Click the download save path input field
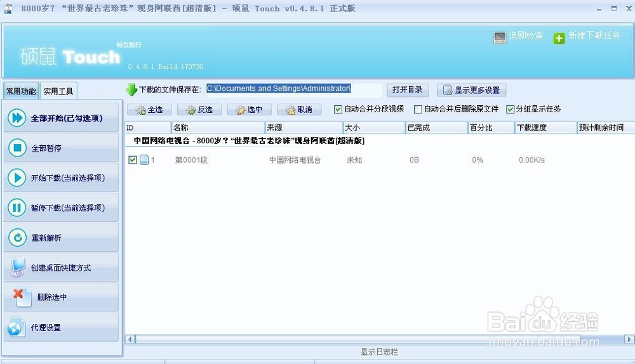The width and height of the screenshot is (635, 364). [x=293, y=89]
